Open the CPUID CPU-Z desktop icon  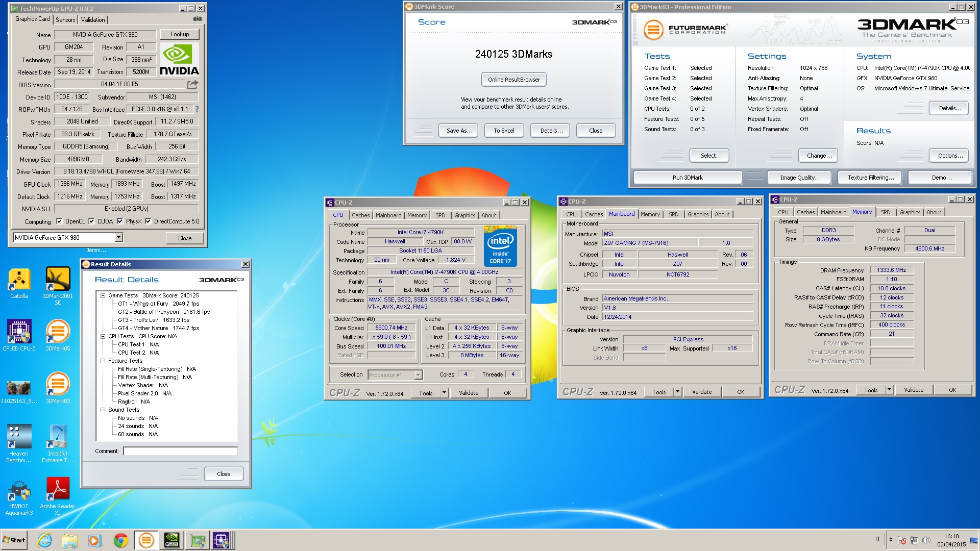point(19,335)
